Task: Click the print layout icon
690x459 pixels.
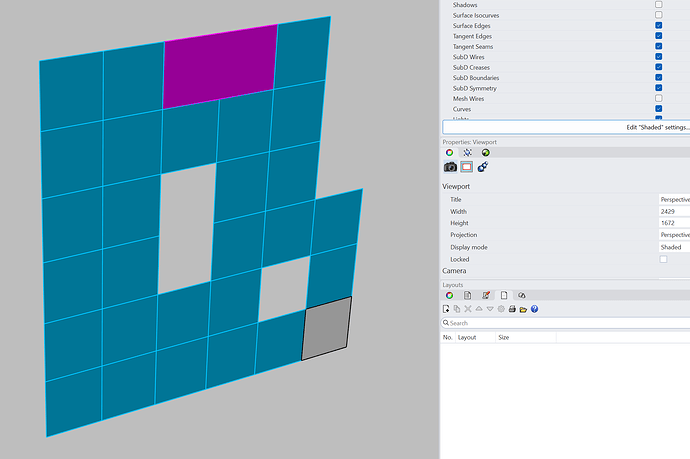Action: point(512,309)
